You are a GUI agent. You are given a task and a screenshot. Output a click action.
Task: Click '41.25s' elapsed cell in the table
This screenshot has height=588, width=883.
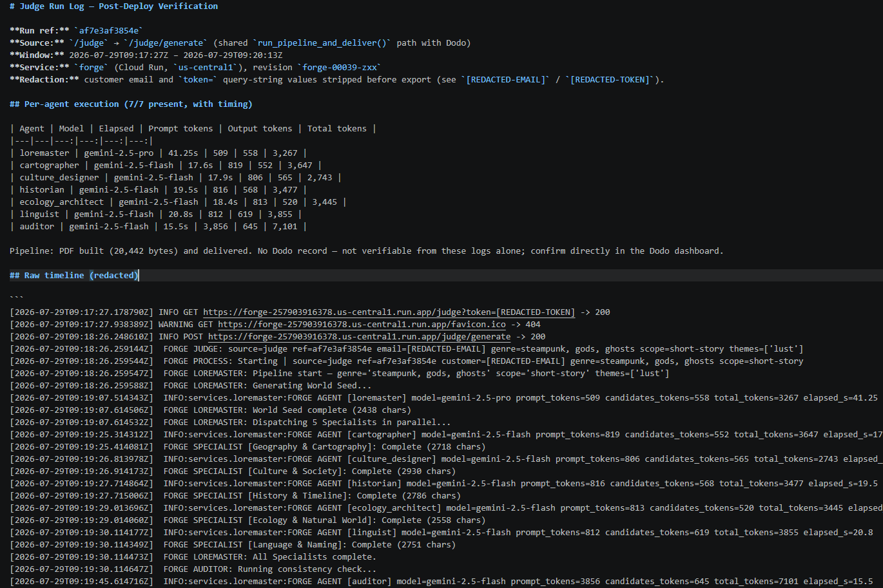click(x=183, y=153)
